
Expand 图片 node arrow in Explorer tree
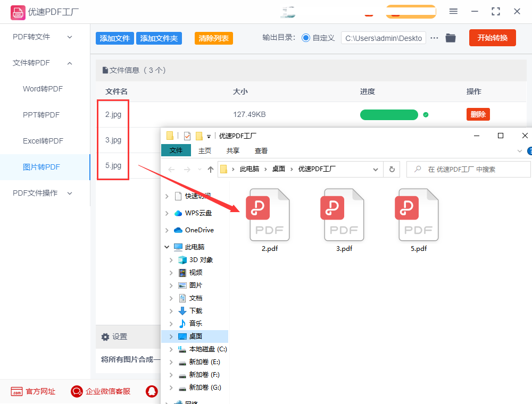(x=171, y=285)
